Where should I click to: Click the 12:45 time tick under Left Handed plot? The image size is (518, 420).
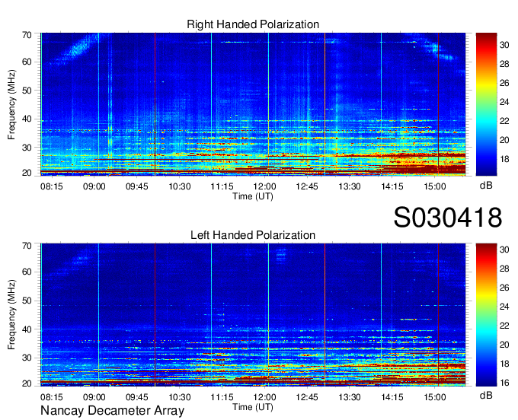[x=307, y=396]
